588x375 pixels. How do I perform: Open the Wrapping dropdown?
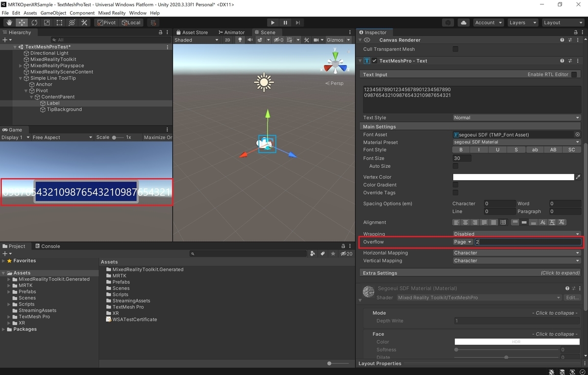tap(517, 234)
